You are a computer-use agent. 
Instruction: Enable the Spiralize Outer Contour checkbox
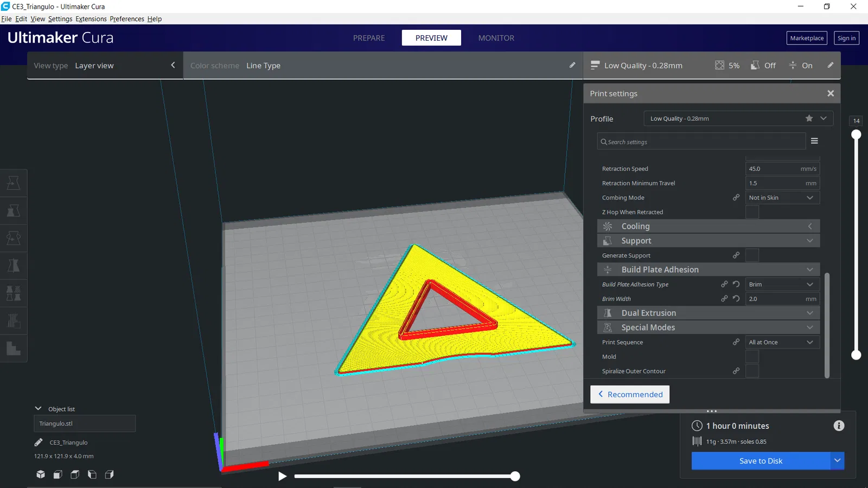click(752, 371)
